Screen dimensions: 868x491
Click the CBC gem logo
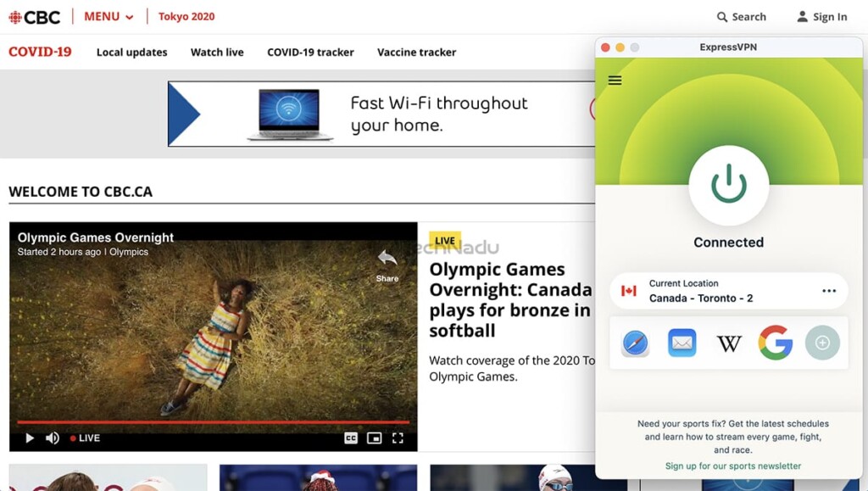15,17
